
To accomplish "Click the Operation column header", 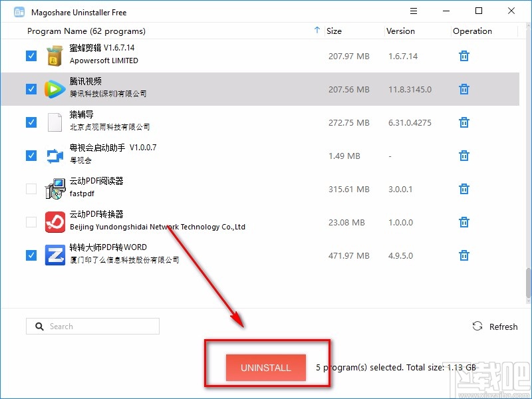I will [472, 31].
